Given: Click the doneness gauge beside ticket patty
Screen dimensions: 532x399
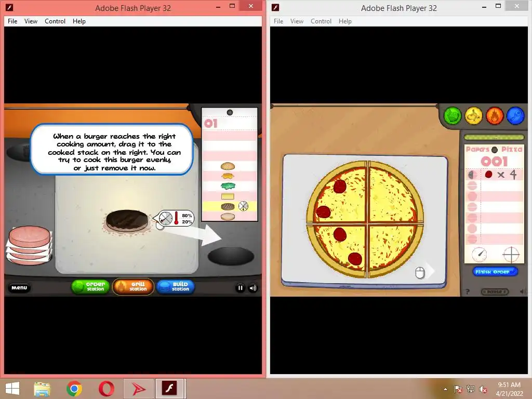Looking at the screenshot, I should (243, 206).
